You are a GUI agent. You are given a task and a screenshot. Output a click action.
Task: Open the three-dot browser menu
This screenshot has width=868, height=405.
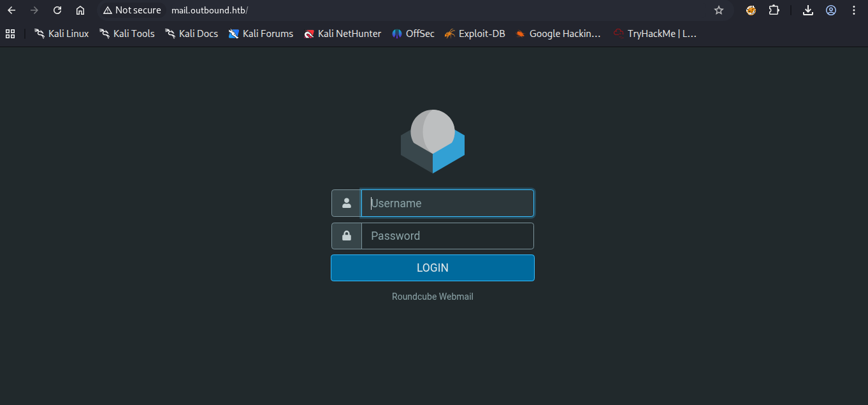[853, 10]
